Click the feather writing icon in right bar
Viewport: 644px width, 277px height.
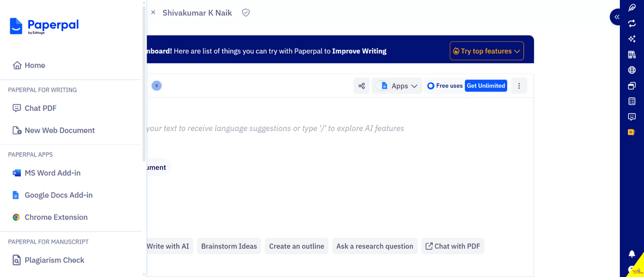[632, 8]
